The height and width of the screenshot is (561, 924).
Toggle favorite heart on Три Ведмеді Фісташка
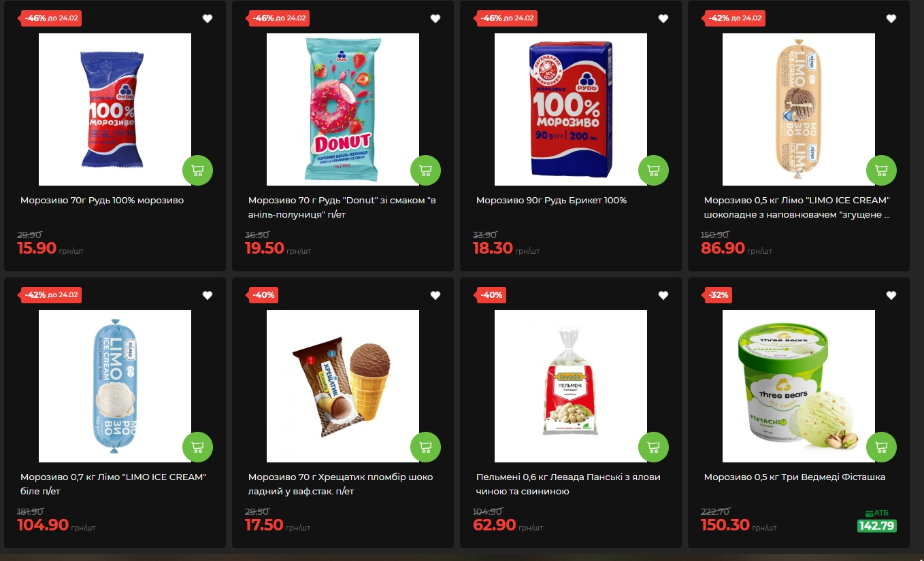891,295
